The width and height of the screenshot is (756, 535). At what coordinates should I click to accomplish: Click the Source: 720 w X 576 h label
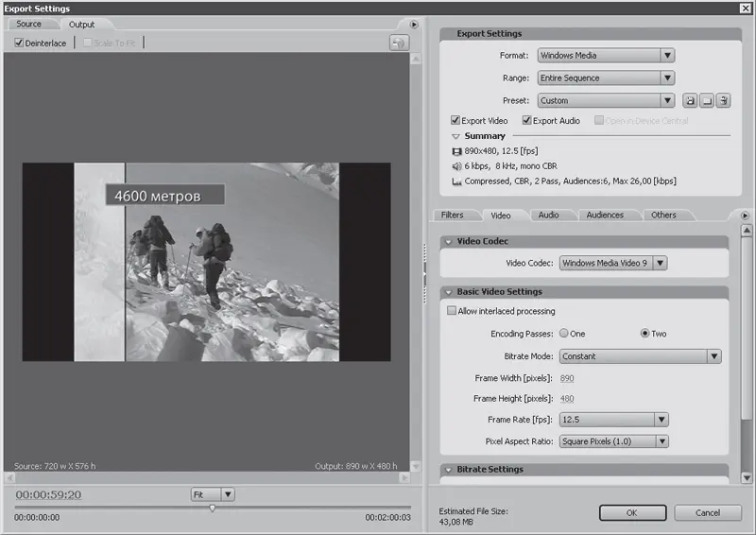point(55,466)
